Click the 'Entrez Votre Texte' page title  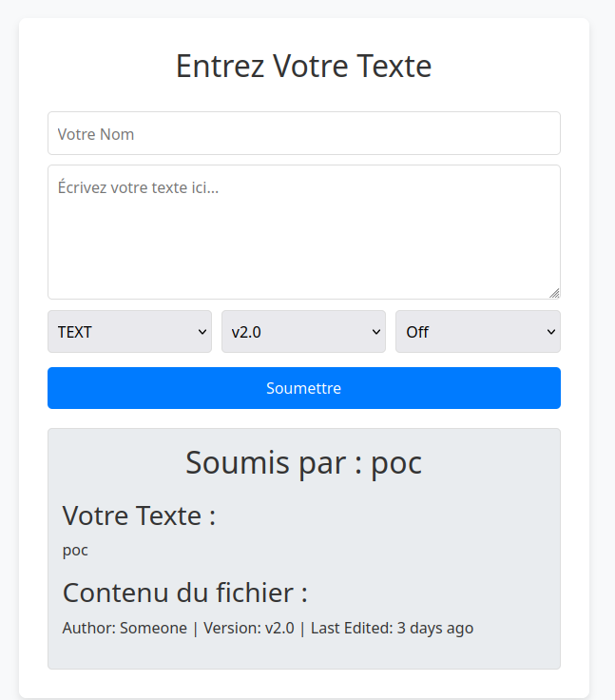tap(304, 66)
